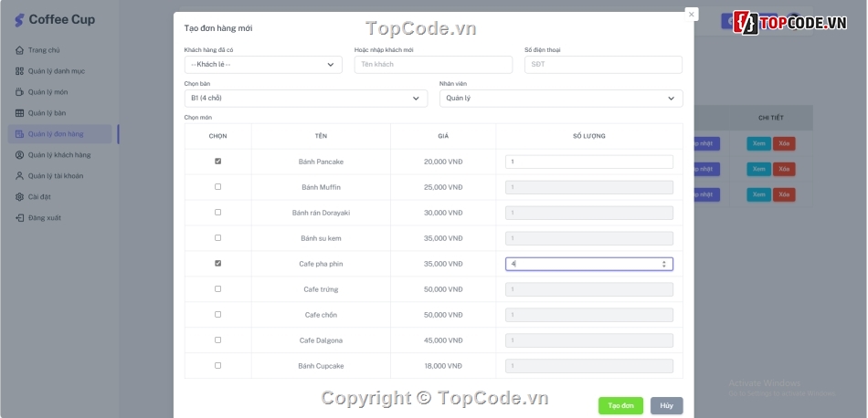
Task: Open the Chọn bàn dropdown
Action: coord(306,99)
